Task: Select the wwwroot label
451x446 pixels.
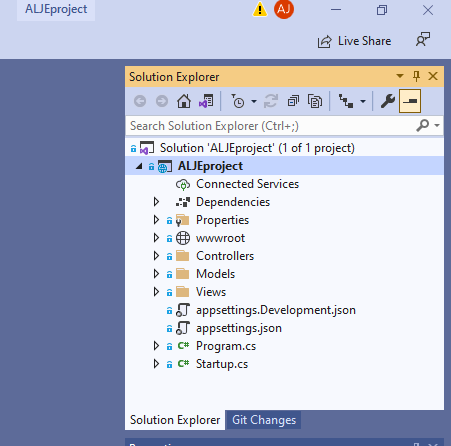Action: pyautogui.click(x=220, y=238)
